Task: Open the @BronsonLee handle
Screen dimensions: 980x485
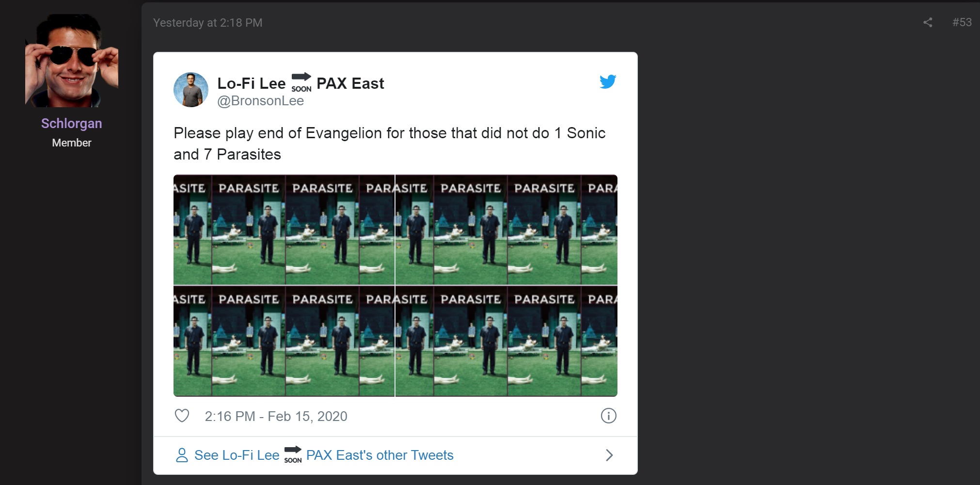Action: pyautogui.click(x=261, y=101)
